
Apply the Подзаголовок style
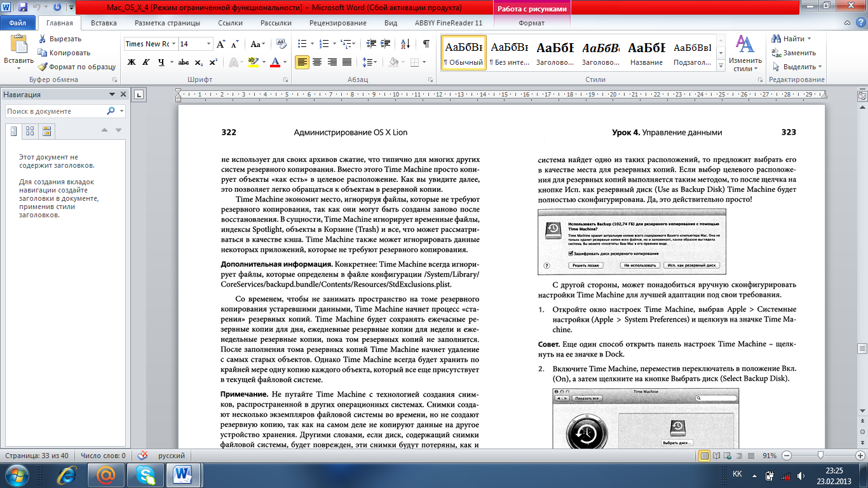tap(693, 53)
